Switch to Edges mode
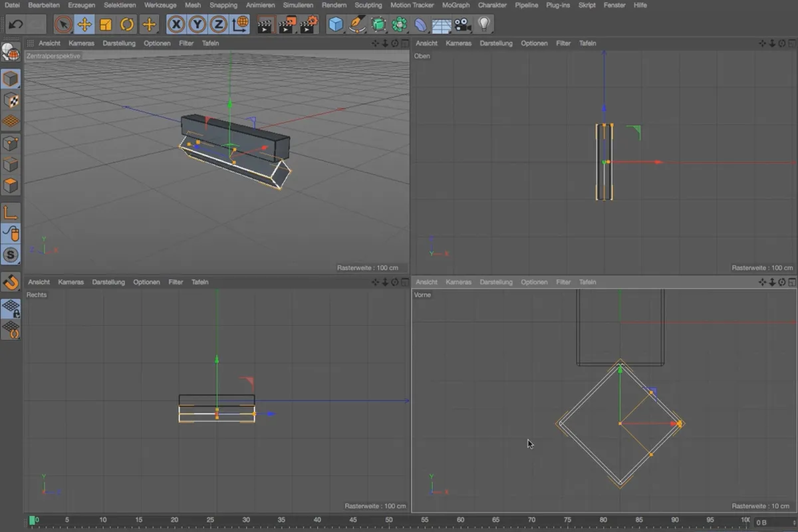The image size is (798, 532). pos(11,164)
